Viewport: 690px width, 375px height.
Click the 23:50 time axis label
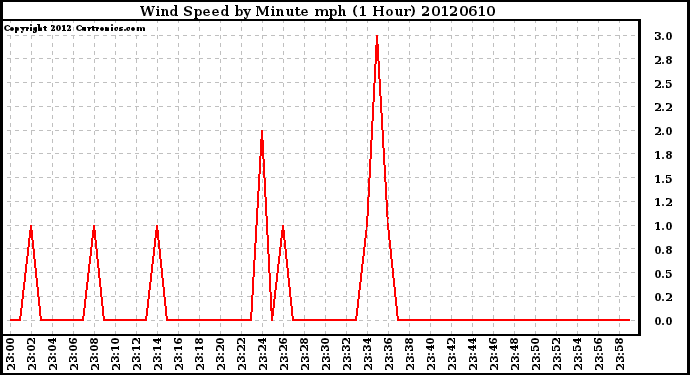point(536,354)
